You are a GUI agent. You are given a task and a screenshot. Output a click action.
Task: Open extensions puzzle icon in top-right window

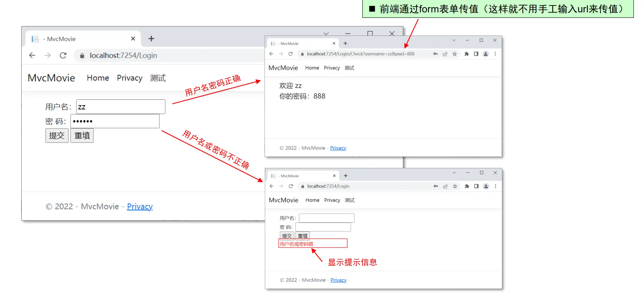[x=467, y=54]
